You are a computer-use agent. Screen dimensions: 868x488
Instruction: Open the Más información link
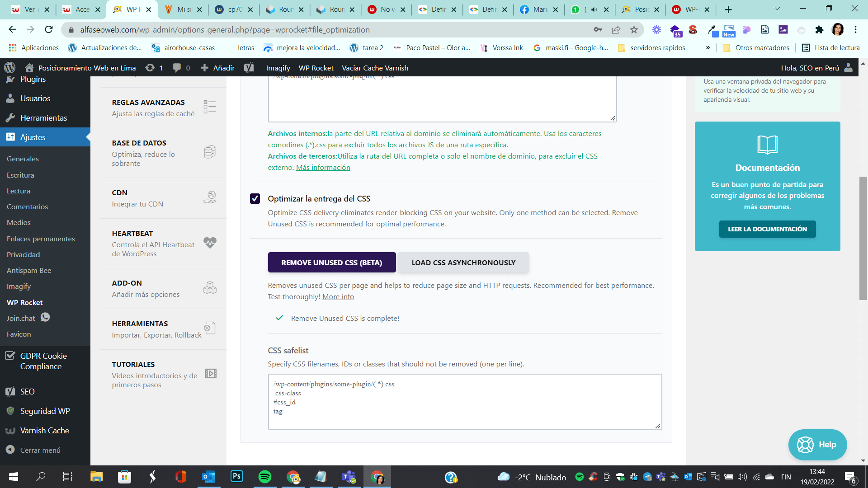pyautogui.click(x=323, y=168)
